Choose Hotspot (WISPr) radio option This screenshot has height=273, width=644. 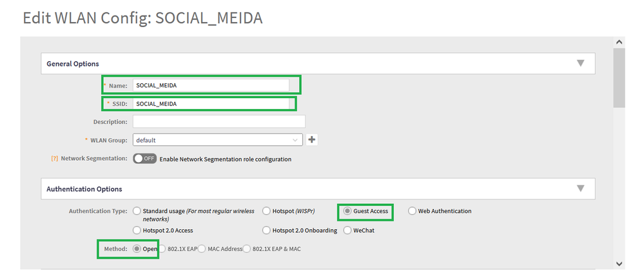pyautogui.click(x=267, y=211)
